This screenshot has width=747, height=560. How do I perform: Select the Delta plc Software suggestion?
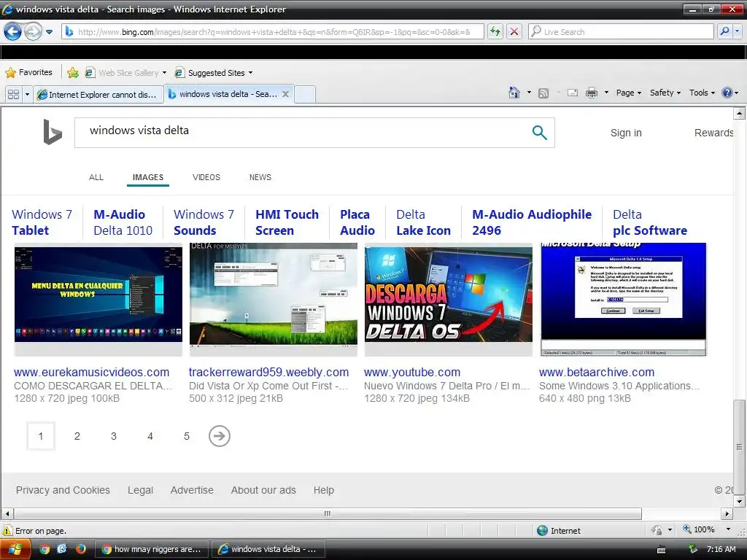pos(650,222)
